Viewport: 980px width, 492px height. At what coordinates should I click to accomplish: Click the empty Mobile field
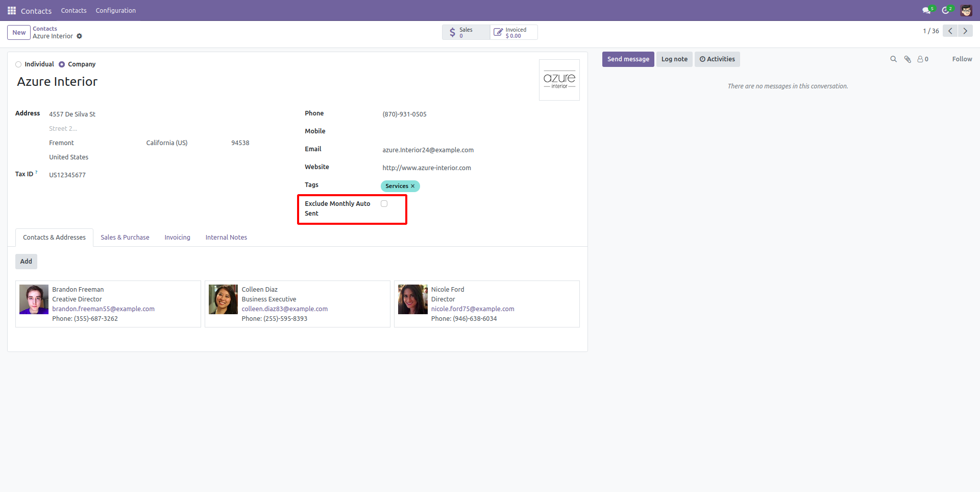click(x=481, y=132)
